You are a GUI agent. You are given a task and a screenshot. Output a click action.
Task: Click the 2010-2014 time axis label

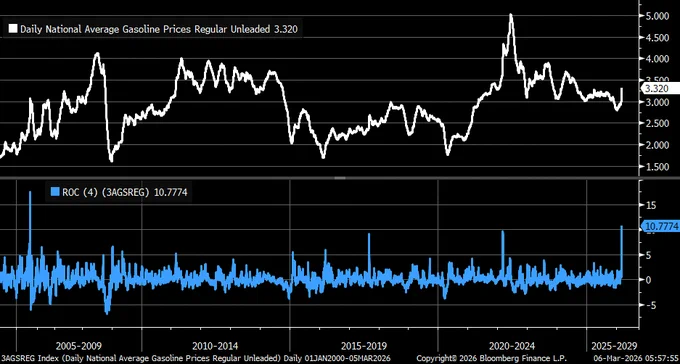point(215,346)
